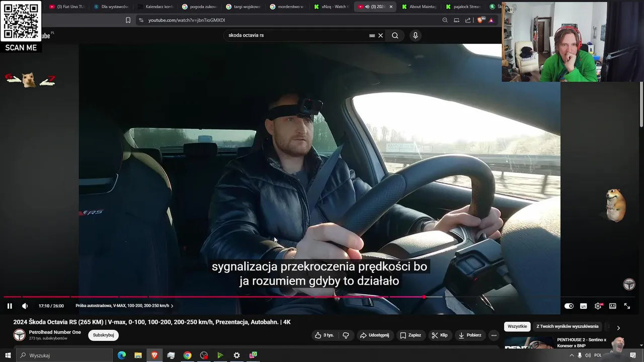
Task: Switch to the 'Kalendarz konf' tab
Action: click(155, 7)
